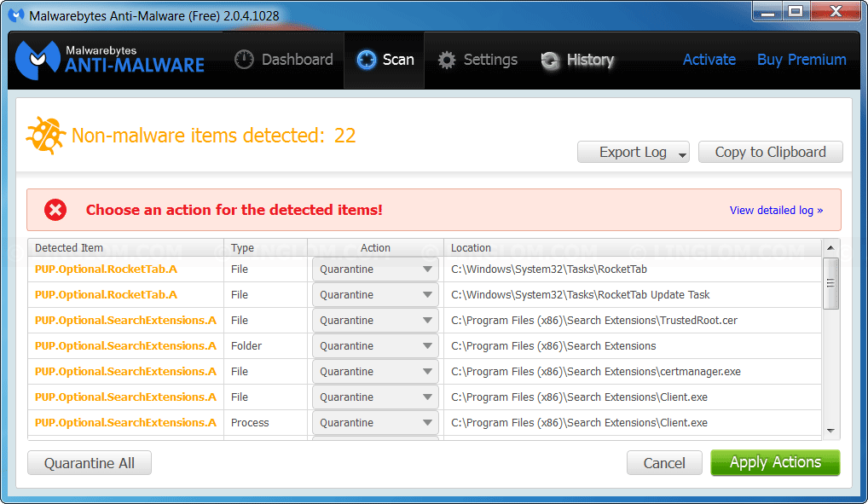
Task: Click the results list scrollbar thumb
Action: [830, 283]
